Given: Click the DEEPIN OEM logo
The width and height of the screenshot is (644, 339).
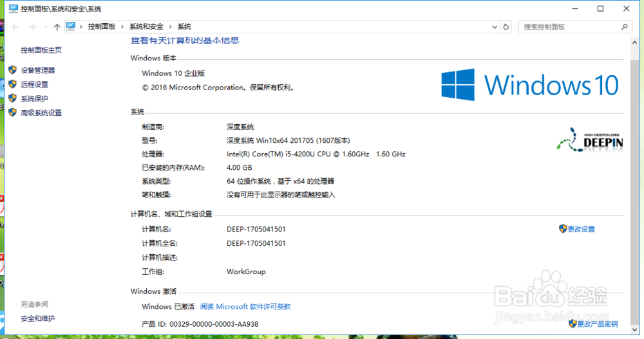Looking at the screenshot, I should (x=590, y=140).
